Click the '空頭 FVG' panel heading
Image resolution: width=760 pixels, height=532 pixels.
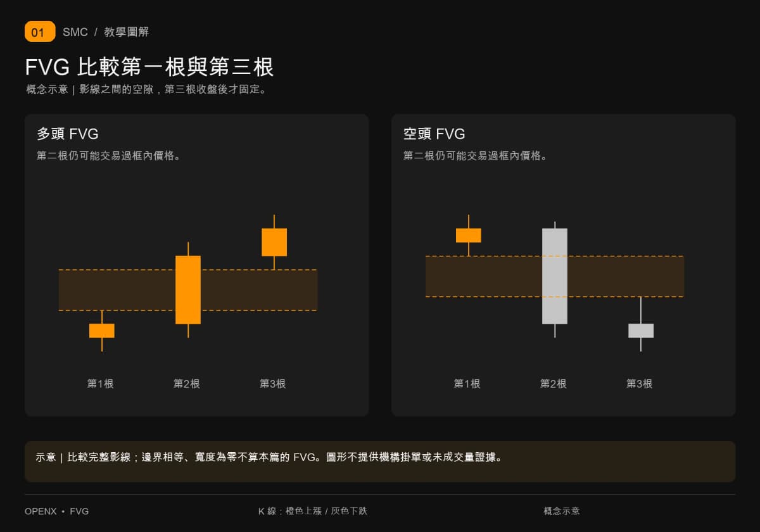(434, 134)
